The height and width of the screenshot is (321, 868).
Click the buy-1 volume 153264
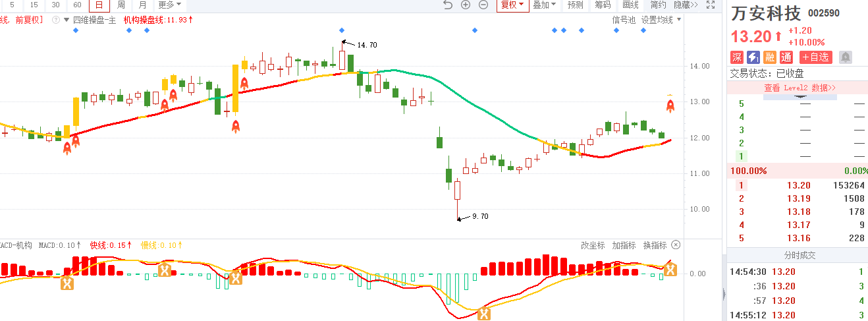[848, 185]
